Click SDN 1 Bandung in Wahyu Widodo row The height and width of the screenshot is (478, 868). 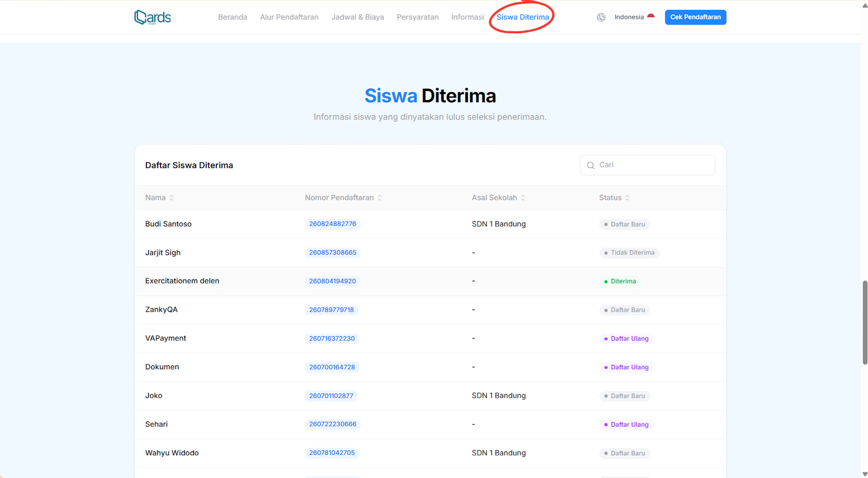click(498, 453)
